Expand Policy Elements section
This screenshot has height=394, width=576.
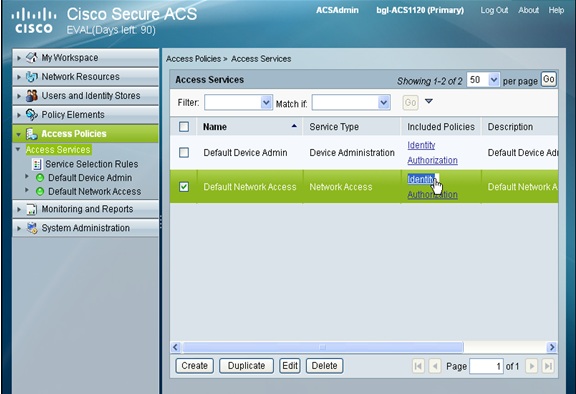(x=19, y=115)
